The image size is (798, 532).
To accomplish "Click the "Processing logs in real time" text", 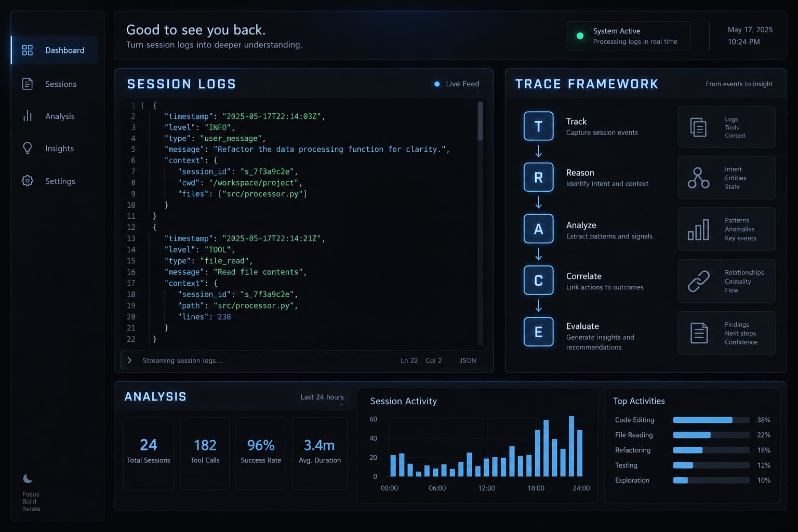I will click(635, 42).
